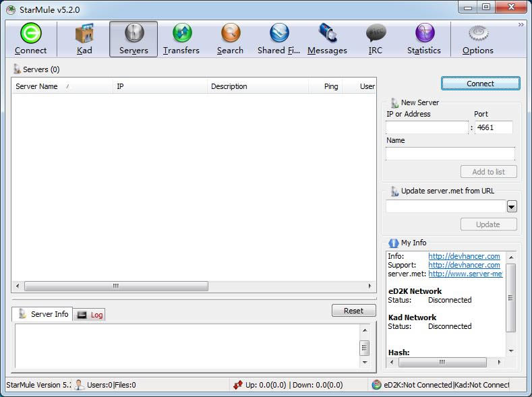Click the Server Info text pane

pyautogui.click(x=187, y=346)
